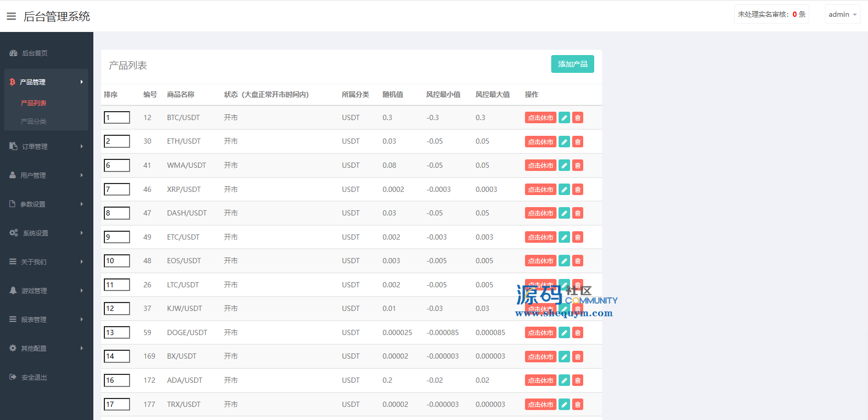The height and width of the screenshot is (420, 868).
Task: Toggle WMA/USDT market closed with 点击休市
Action: 540,166
